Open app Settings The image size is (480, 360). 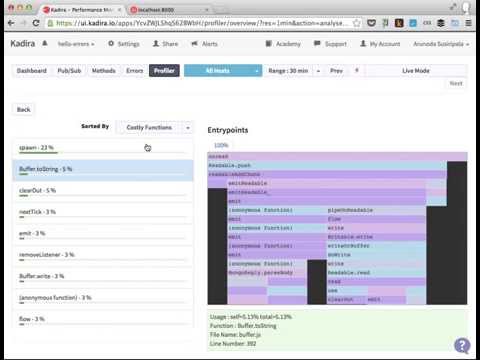(124, 44)
